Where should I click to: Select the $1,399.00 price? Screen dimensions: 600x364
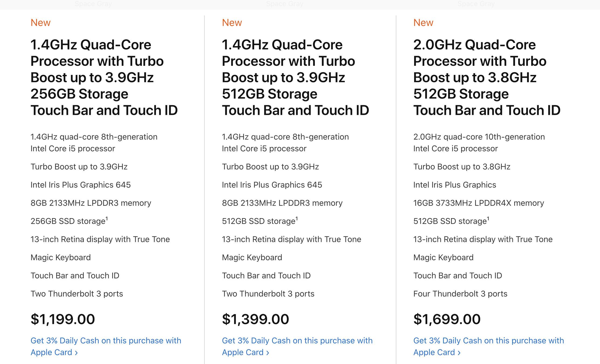[255, 319]
